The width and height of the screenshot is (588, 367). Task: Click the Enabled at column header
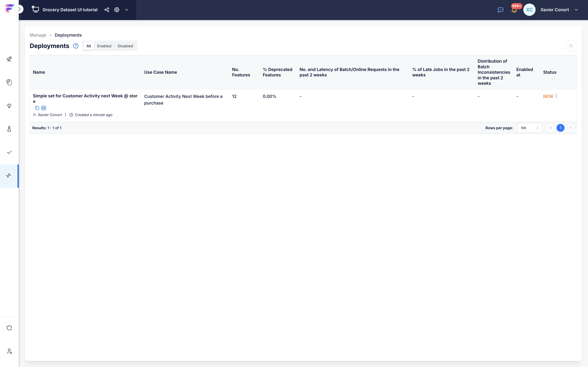[525, 72]
